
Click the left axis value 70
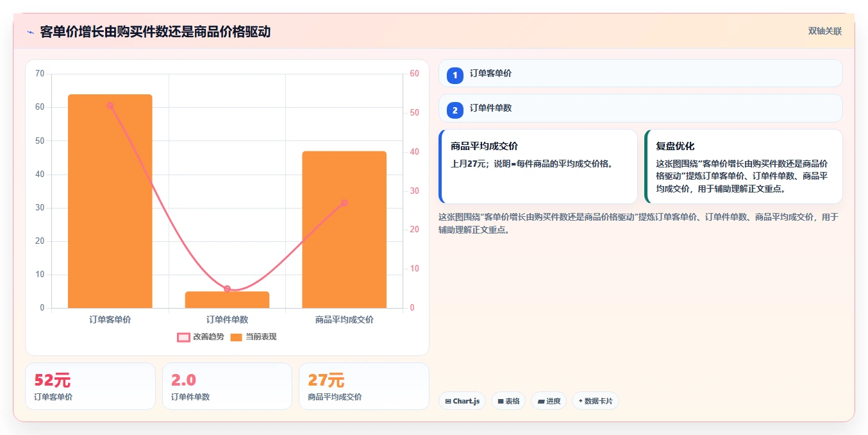click(x=40, y=74)
